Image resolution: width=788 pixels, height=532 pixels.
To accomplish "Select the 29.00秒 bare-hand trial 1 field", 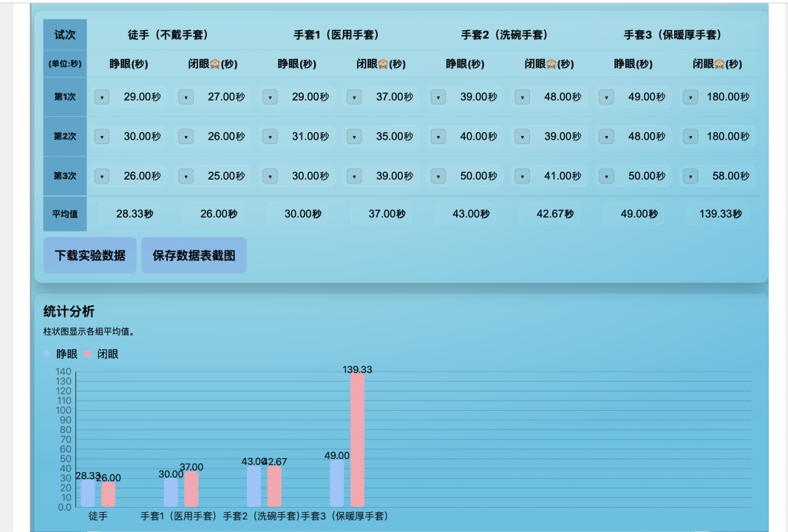I will click(x=142, y=97).
